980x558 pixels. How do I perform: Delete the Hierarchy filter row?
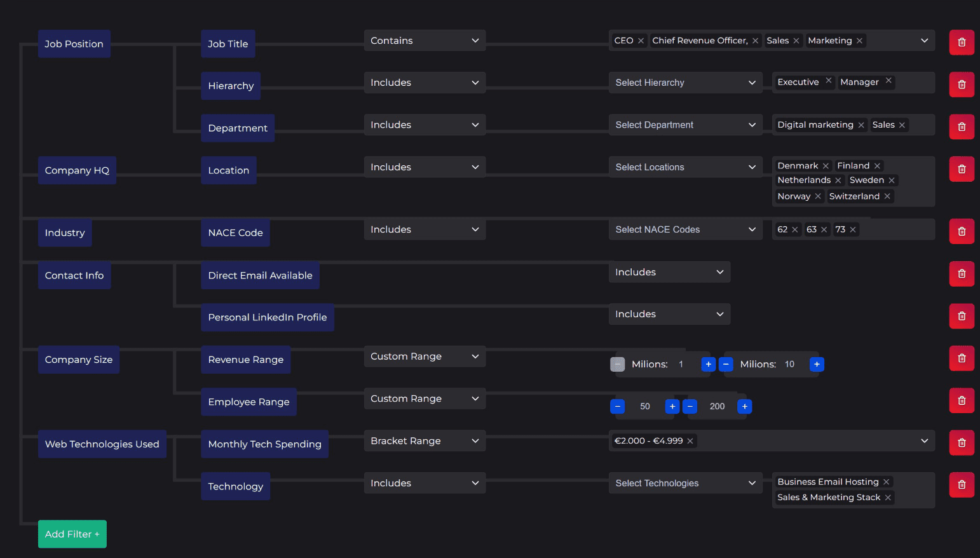pyautogui.click(x=961, y=85)
